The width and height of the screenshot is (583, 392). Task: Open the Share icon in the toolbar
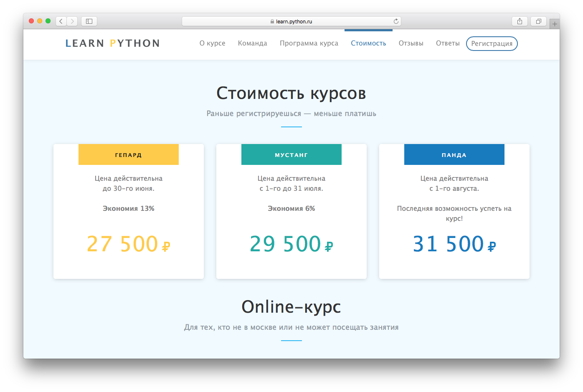tap(520, 21)
